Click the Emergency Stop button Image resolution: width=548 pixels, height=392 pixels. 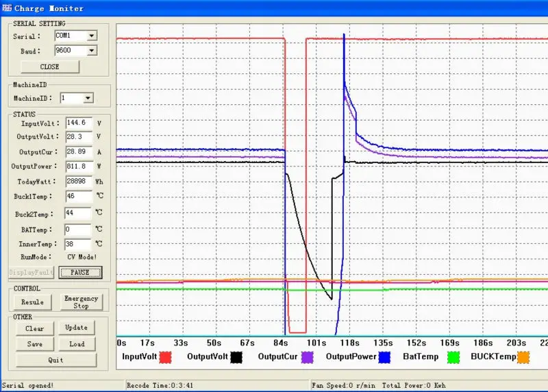[81, 302]
